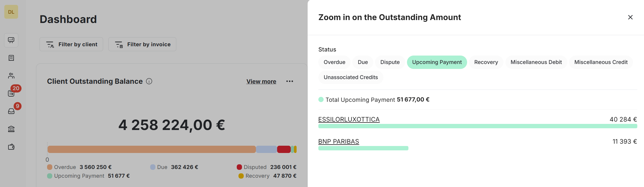Screen dimensions: 644x187
Task: Open the outbox icon showing 20 notifications
Action: 11,93
